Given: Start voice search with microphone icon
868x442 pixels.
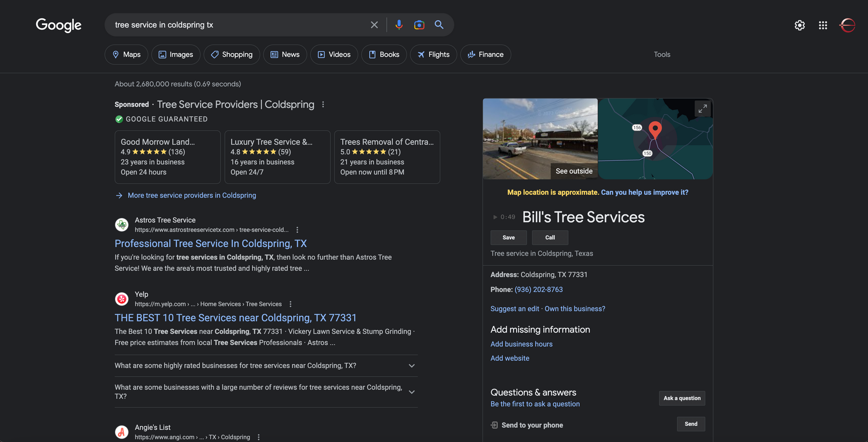Looking at the screenshot, I should tap(399, 25).
